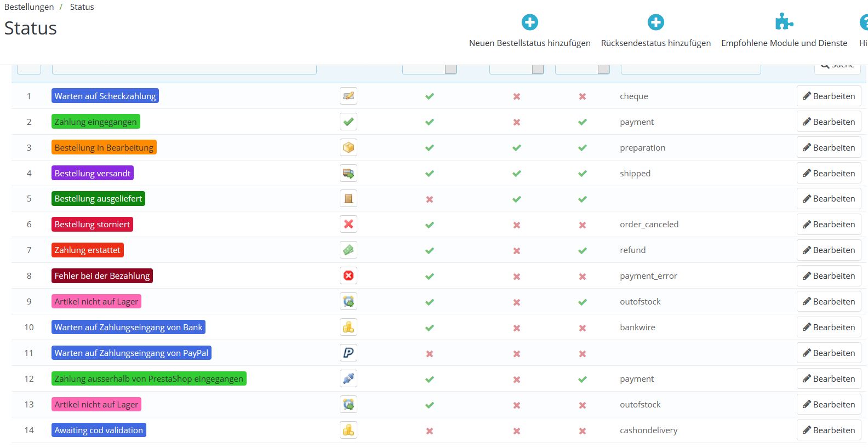Screen dimensions: 868x448
Task: Select the Warten auf Zahlungseingang von Bank label
Action: coord(128,327)
